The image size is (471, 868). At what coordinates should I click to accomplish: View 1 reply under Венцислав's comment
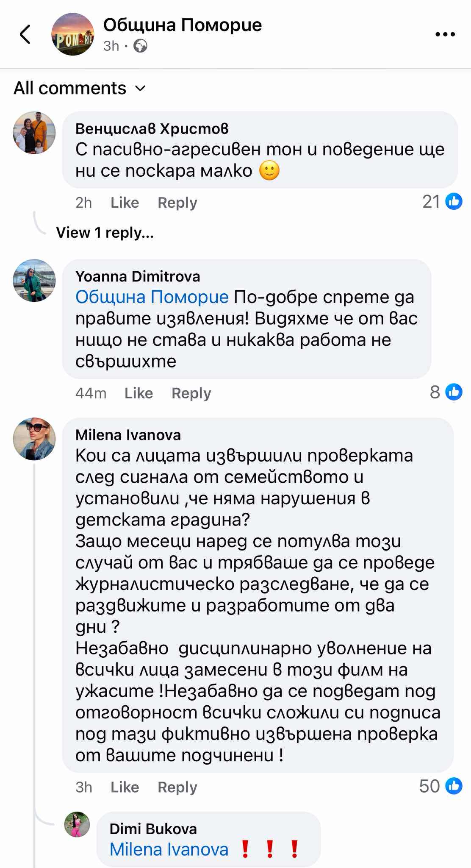[105, 232]
